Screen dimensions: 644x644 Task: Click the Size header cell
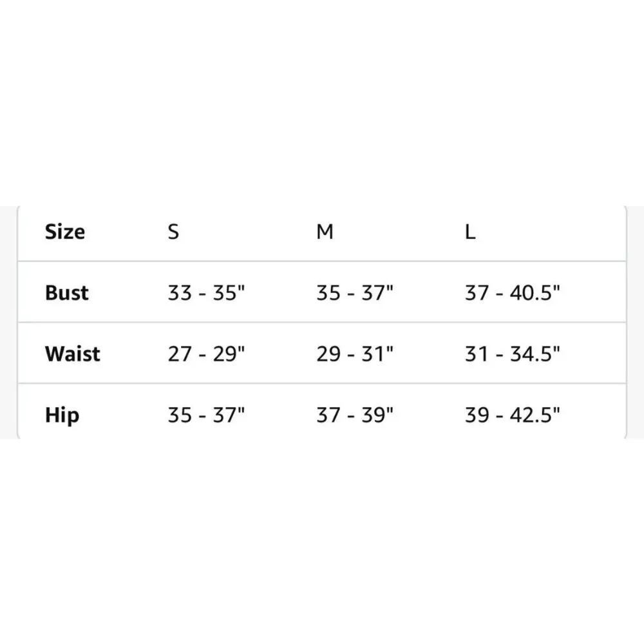(x=65, y=232)
